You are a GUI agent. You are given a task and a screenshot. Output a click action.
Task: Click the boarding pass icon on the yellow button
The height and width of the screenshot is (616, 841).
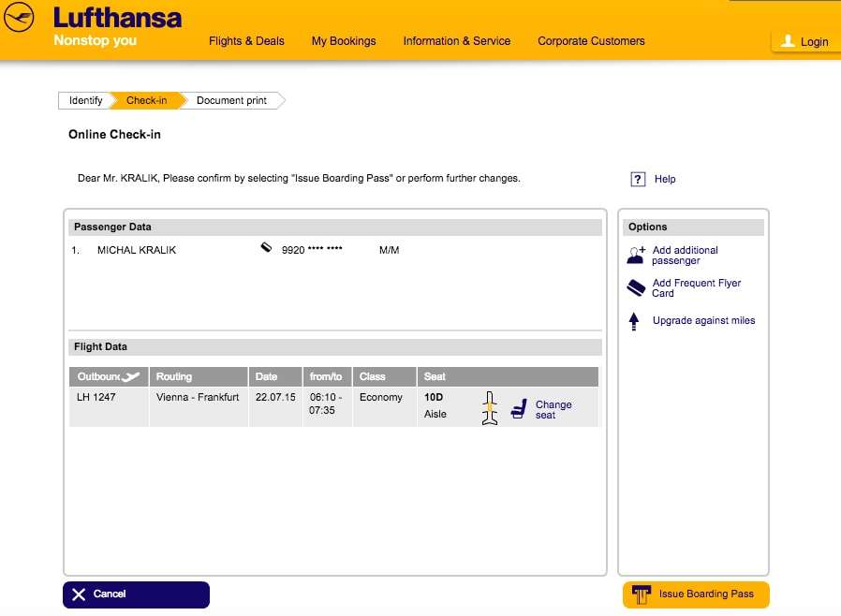[641, 594]
